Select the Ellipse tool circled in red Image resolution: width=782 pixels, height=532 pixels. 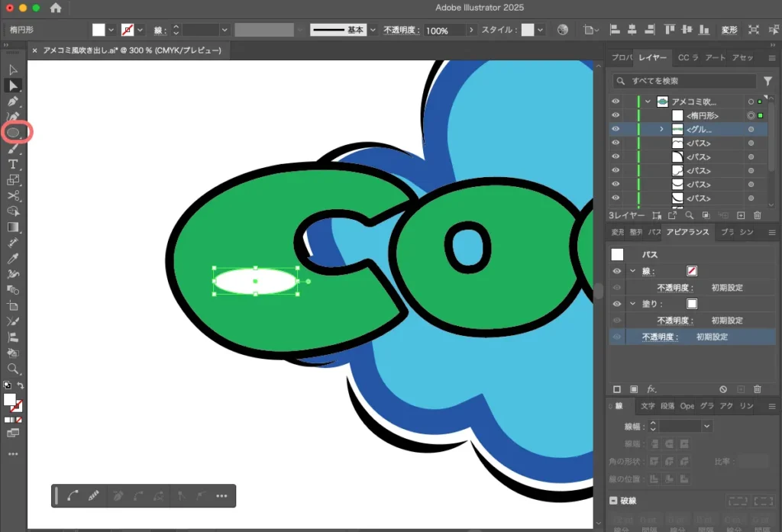tap(14, 132)
